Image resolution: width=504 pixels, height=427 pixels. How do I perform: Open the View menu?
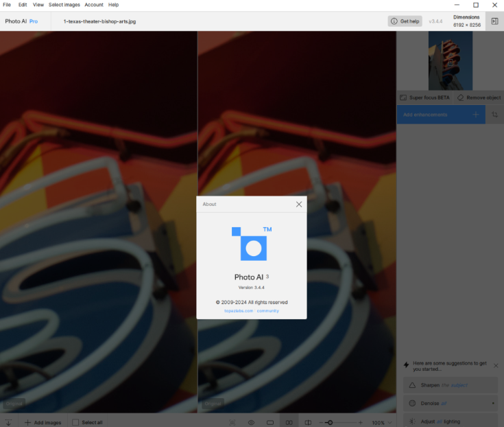click(x=38, y=5)
